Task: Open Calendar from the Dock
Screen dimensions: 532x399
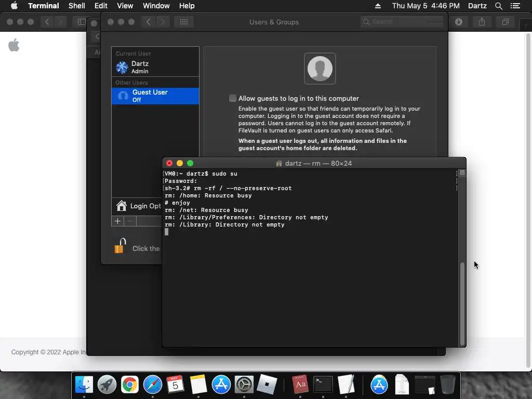Action: (176, 384)
